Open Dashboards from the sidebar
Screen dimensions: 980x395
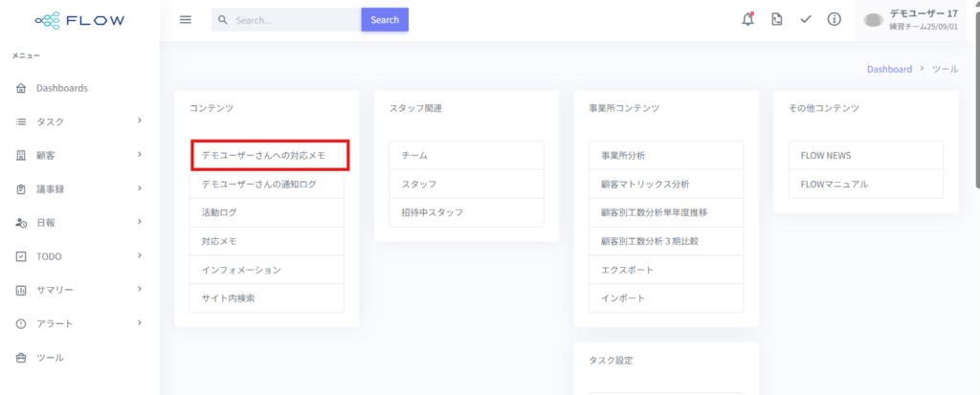pos(62,88)
